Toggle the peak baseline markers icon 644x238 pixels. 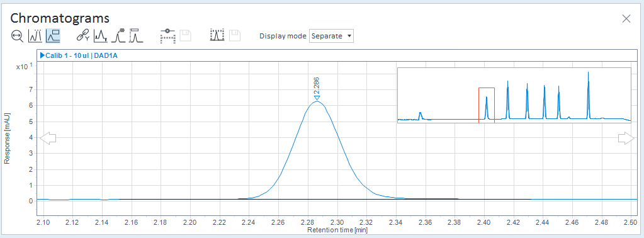tap(100, 36)
